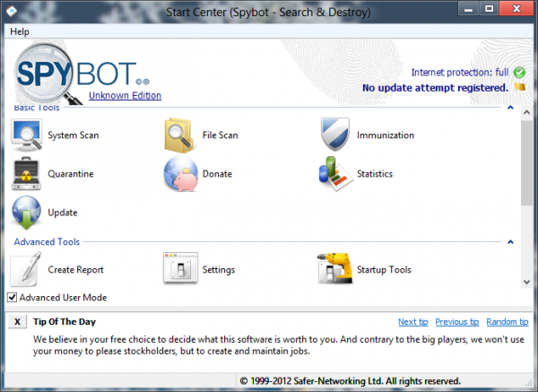Open the Settings switch icon
Viewport: 538px width, 392px height.
click(180, 268)
